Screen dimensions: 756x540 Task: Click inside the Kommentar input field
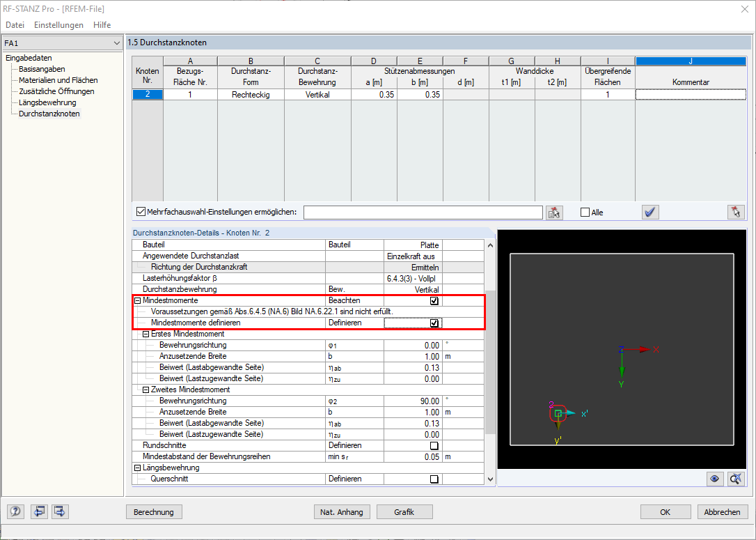click(x=690, y=94)
